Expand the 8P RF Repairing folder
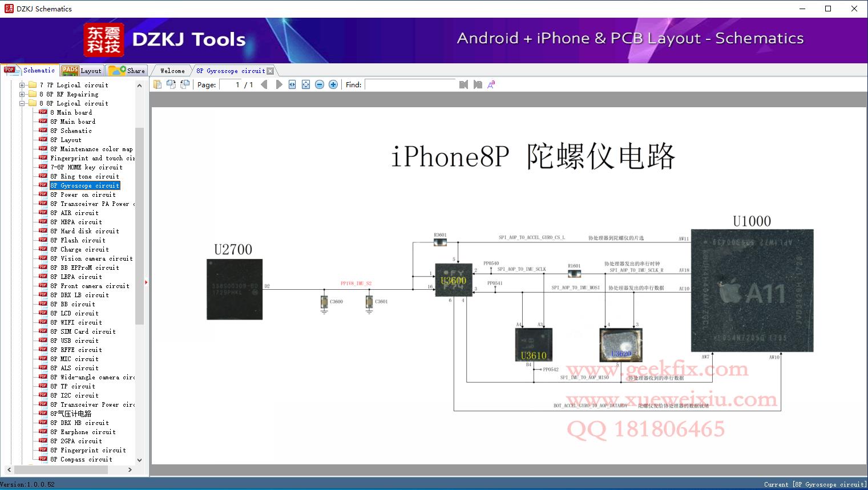The height and width of the screenshot is (490, 868). point(22,94)
